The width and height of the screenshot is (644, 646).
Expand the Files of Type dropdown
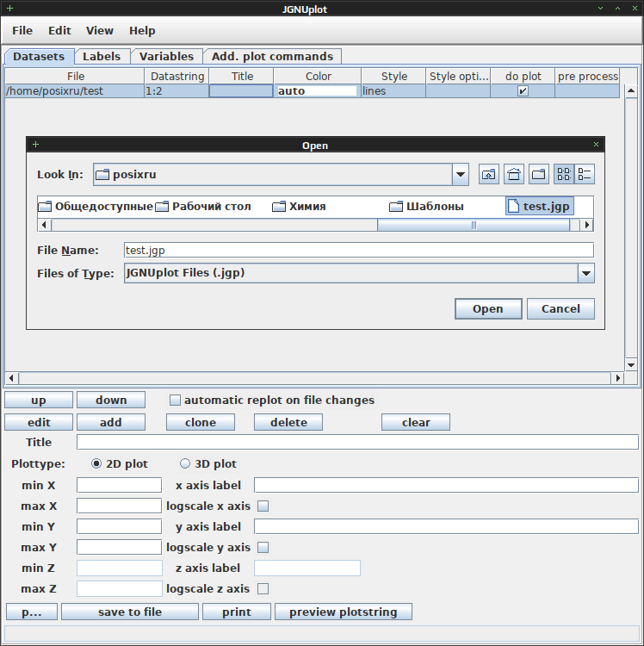(x=586, y=273)
